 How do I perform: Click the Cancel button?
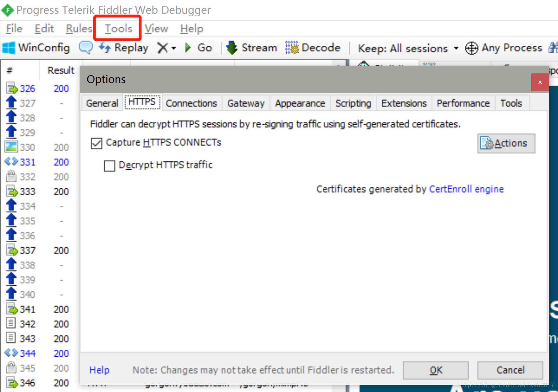click(x=510, y=370)
